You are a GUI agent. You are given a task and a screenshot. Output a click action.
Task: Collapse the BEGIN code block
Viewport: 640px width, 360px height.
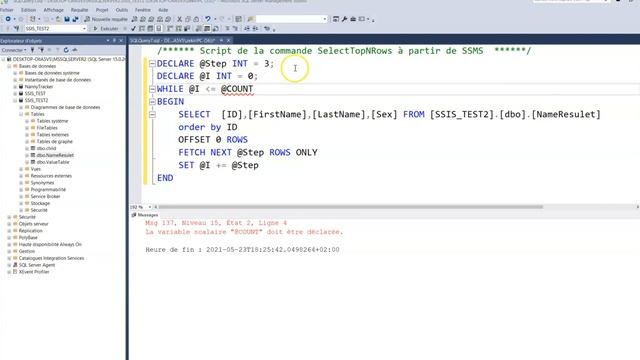pos(152,102)
